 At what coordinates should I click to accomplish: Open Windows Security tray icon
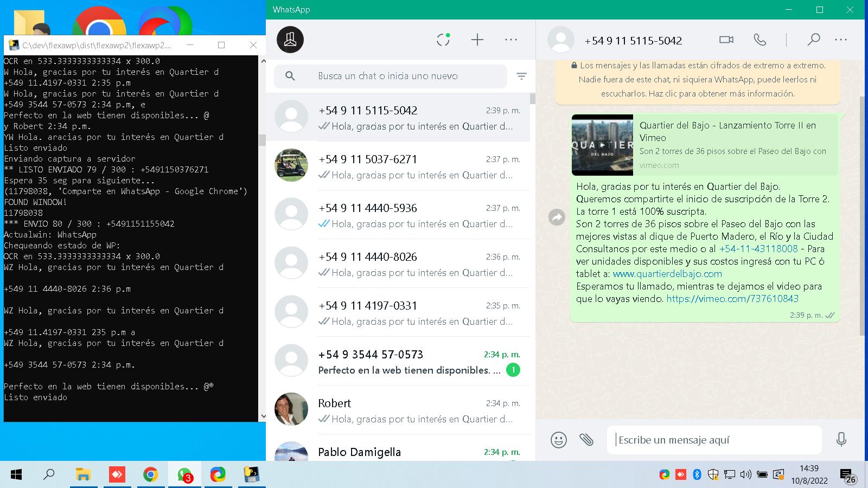[x=713, y=475]
